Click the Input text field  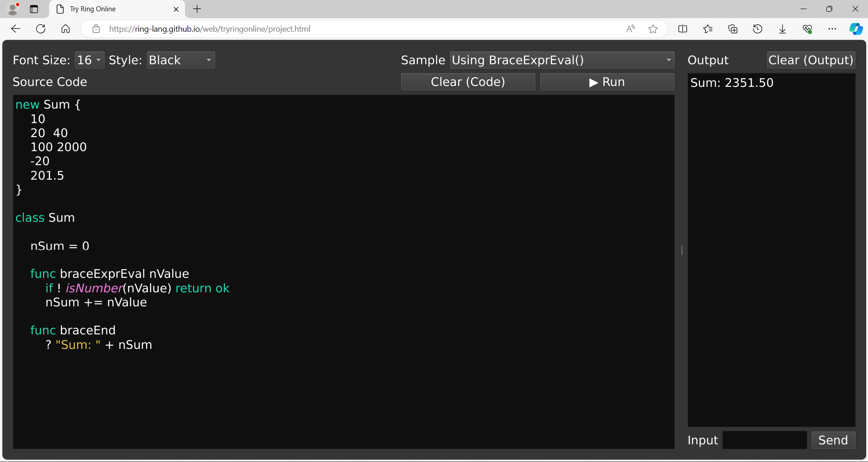point(764,440)
